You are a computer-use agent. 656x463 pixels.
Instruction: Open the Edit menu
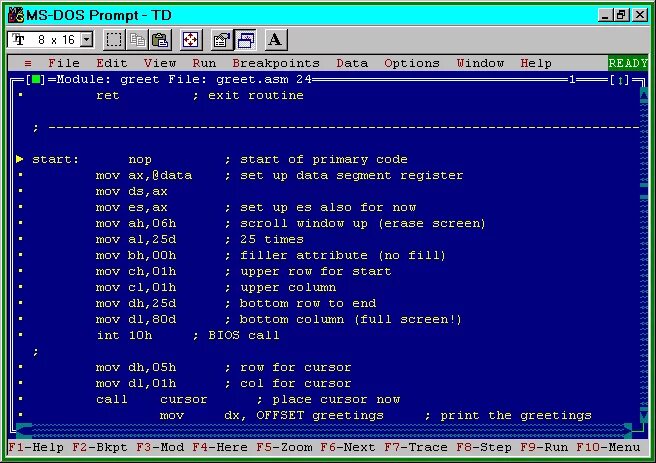(x=112, y=63)
